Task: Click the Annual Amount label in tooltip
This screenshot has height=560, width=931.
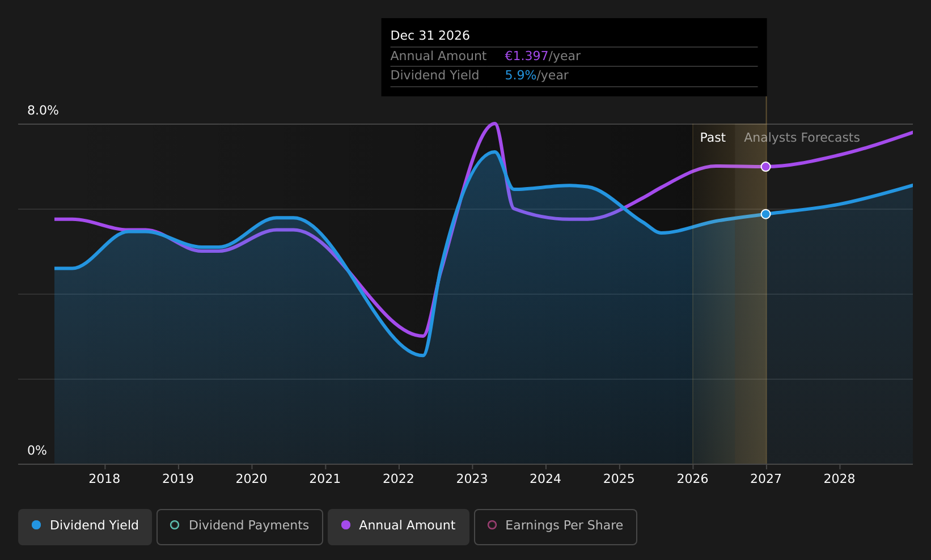Action: (x=438, y=56)
